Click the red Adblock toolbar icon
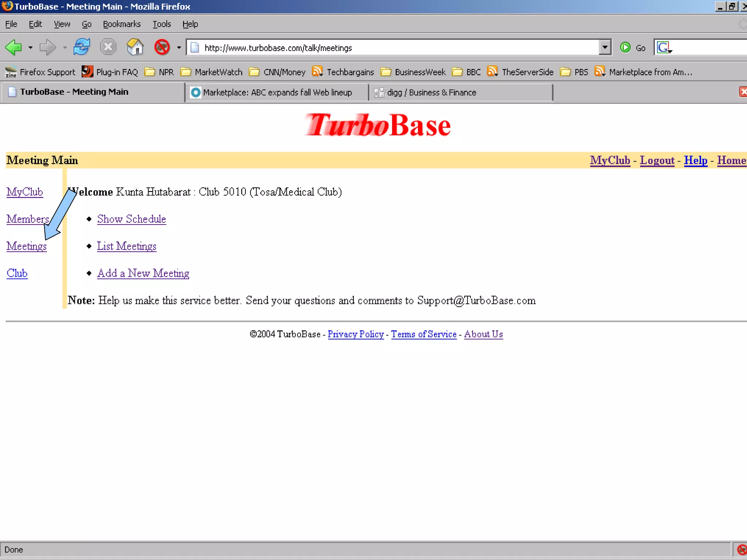 pos(162,47)
